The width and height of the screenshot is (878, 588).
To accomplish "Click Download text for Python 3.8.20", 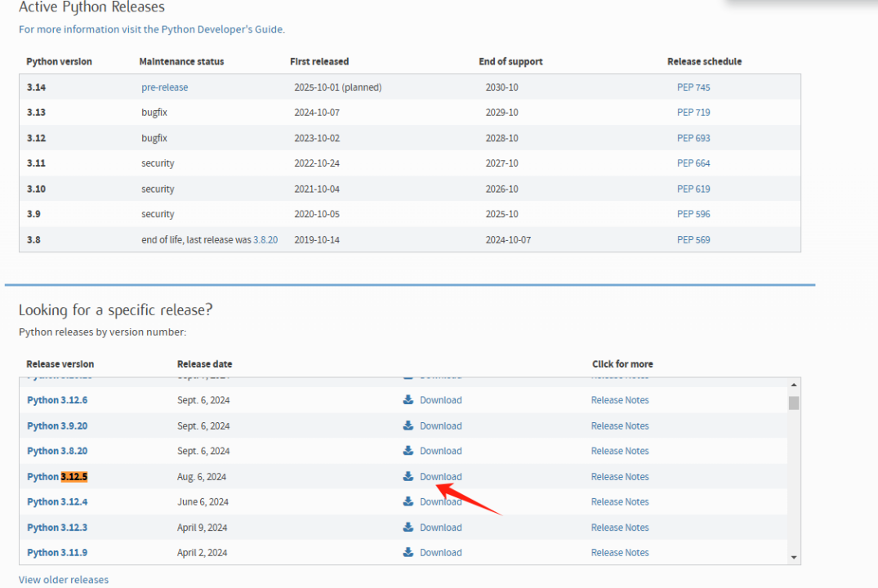I will coord(441,451).
